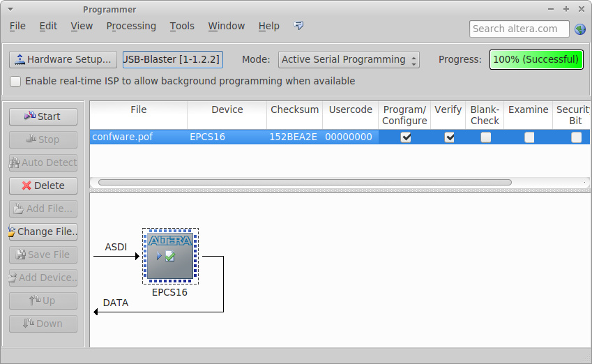
Task: Move device Up in the chain
Action: pos(43,301)
